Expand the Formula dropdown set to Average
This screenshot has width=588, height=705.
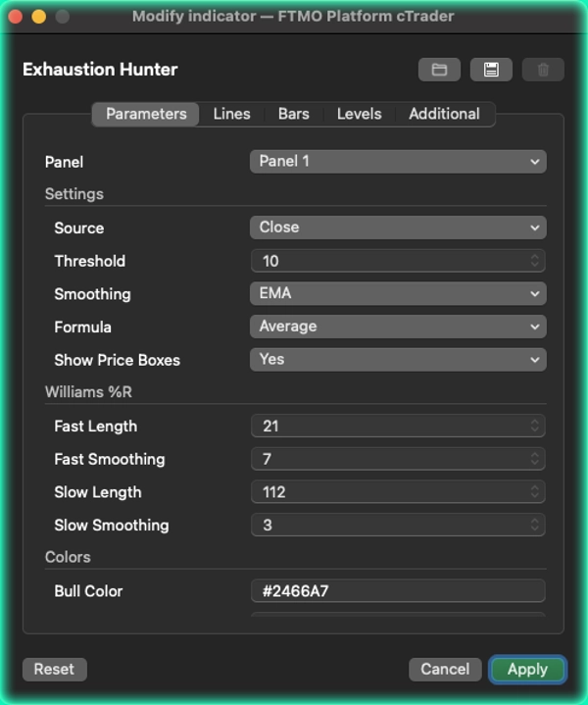[x=398, y=327]
